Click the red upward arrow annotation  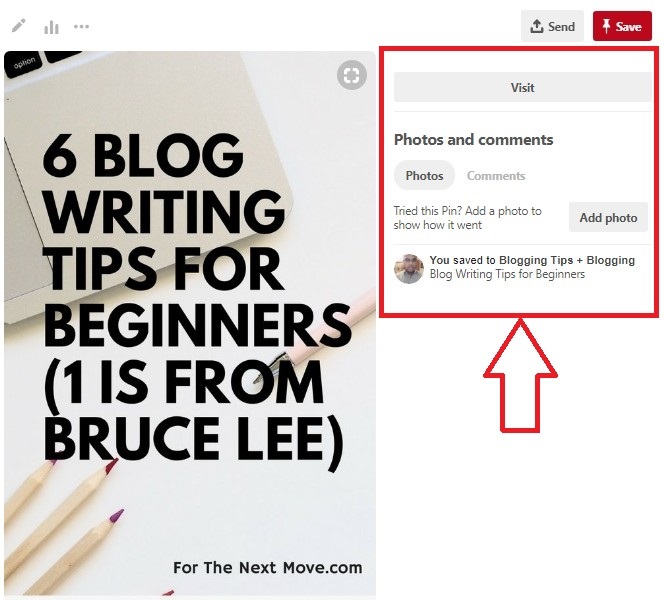[520, 375]
